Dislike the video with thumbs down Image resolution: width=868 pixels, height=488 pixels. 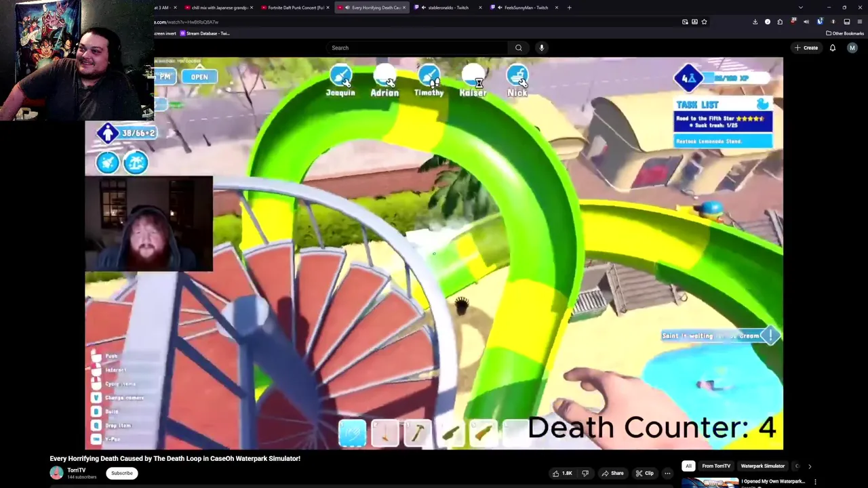[585, 473]
